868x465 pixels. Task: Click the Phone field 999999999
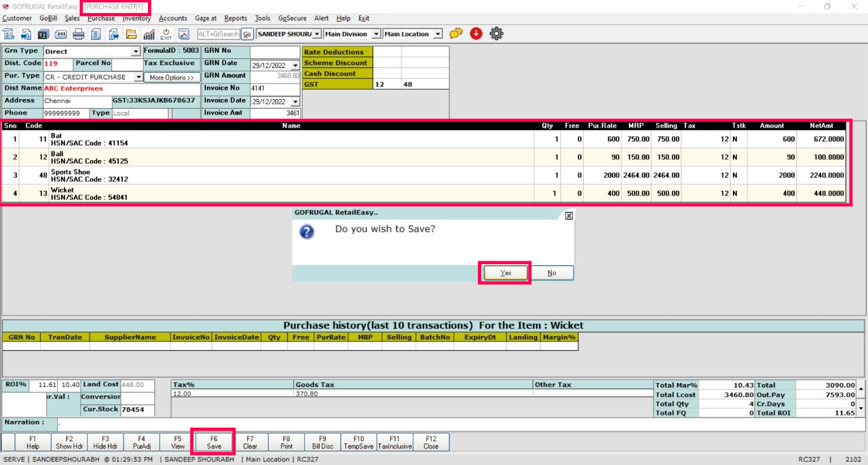pyautogui.click(x=66, y=114)
